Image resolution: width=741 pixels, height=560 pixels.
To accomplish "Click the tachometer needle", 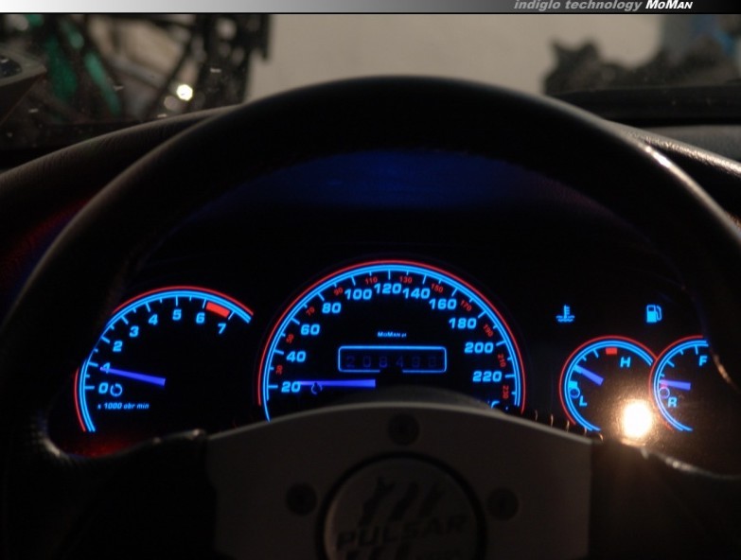I will tap(133, 375).
